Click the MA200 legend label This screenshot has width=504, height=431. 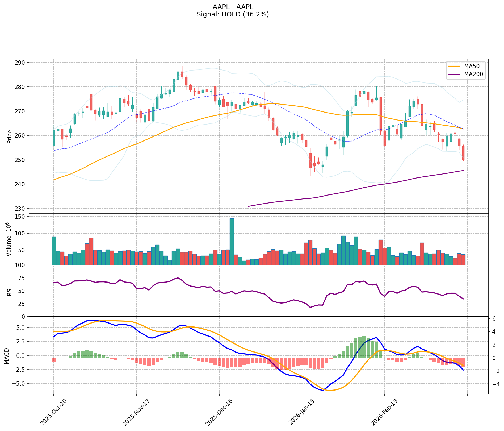pos(473,74)
